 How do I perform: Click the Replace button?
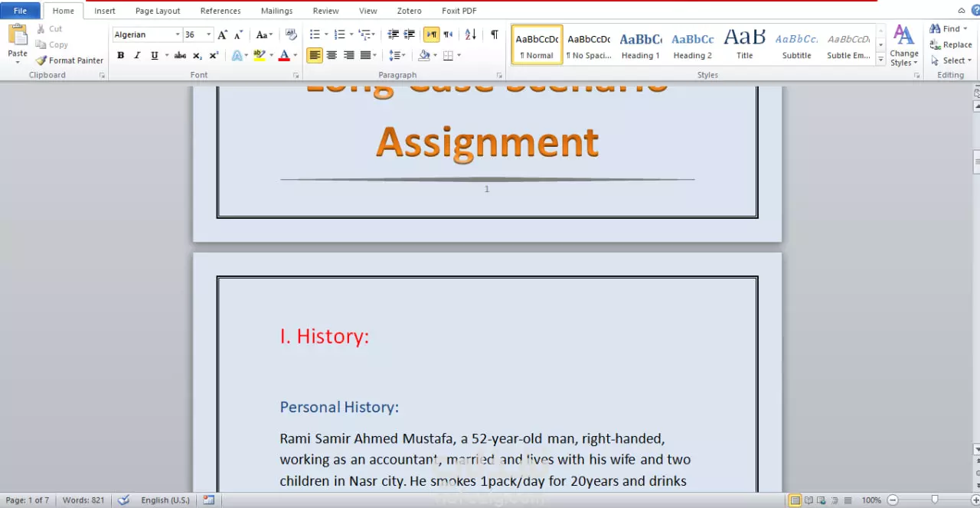pyautogui.click(x=950, y=45)
